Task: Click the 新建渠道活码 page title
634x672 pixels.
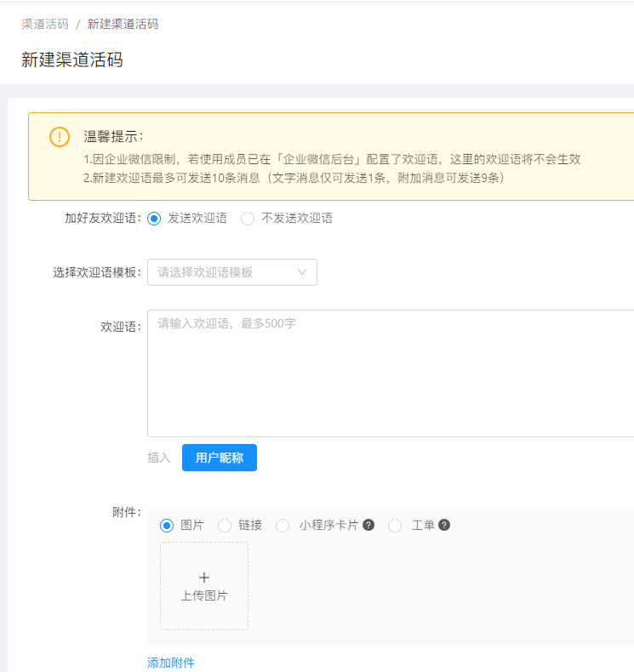Action: (x=72, y=60)
